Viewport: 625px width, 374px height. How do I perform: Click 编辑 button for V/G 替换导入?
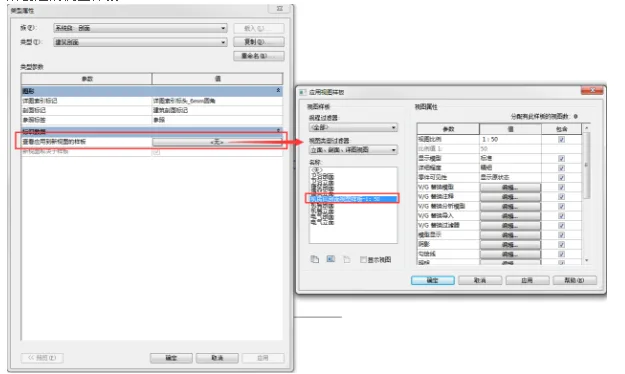(x=510, y=216)
